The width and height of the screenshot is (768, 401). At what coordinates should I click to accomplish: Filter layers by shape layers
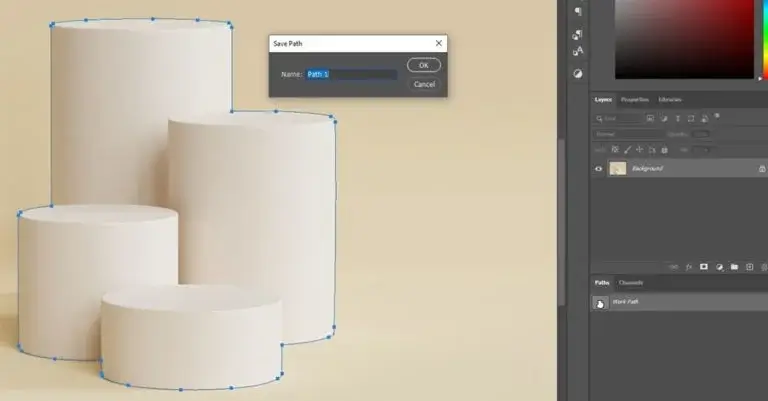(691, 118)
